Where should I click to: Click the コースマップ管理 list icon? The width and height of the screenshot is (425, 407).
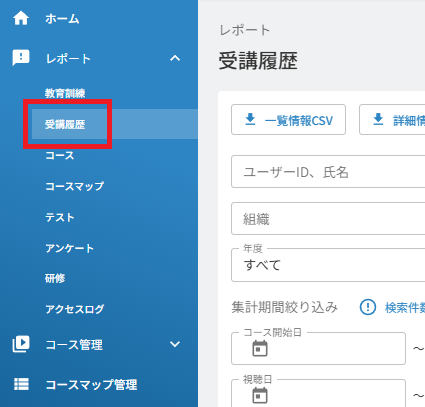point(21,384)
